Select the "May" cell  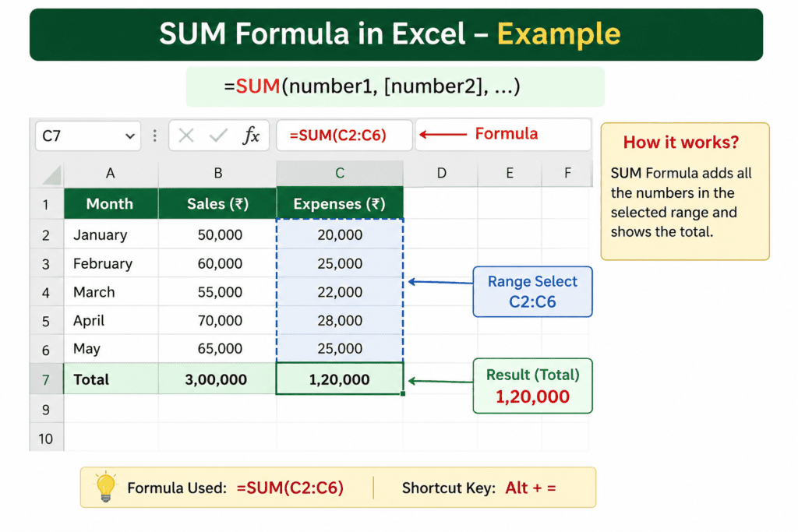pos(111,349)
